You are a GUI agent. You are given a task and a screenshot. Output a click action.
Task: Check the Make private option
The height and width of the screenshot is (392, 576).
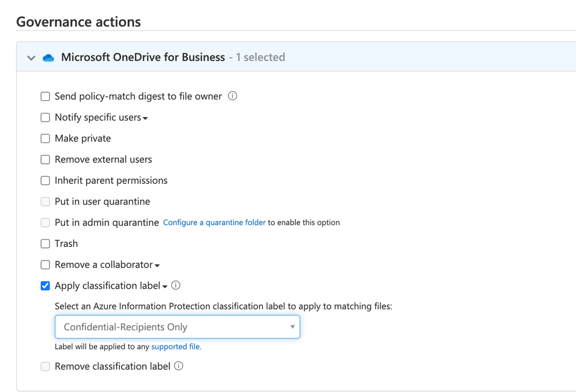pyautogui.click(x=45, y=138)
